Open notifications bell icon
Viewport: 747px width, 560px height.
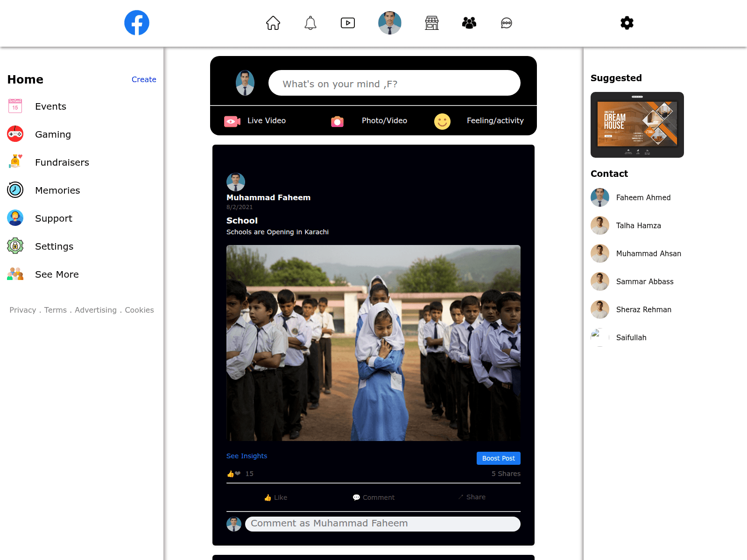310,23
